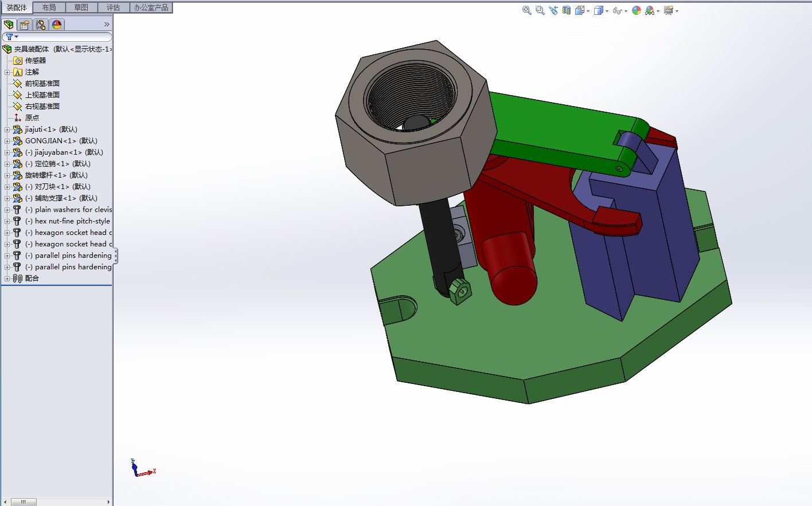The height and width of the screenshot is (506, 812).
Task: Open the PropertyManager panel tab
Action: click(x=25, y=25)
